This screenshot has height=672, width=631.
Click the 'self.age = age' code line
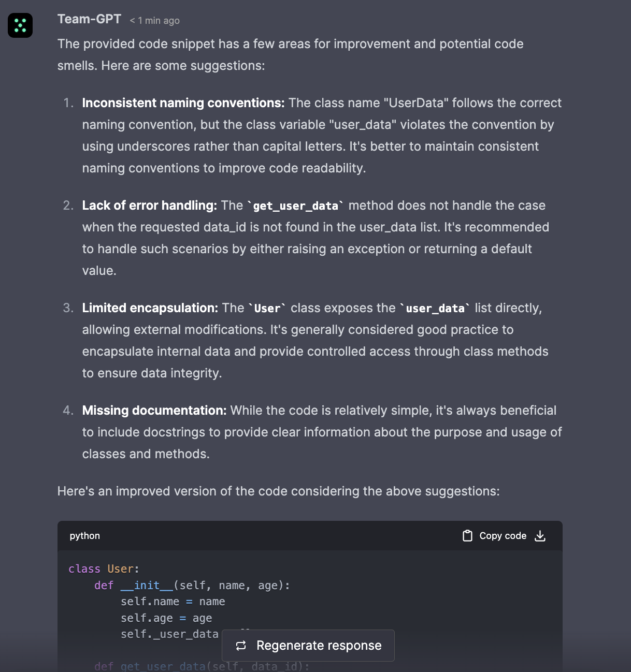(x=166, y=618)
